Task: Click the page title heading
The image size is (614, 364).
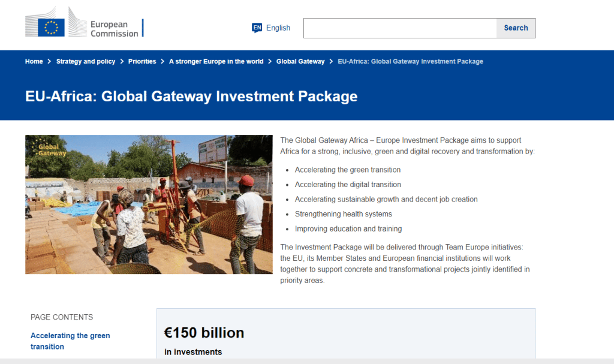Action: point(191,97)
